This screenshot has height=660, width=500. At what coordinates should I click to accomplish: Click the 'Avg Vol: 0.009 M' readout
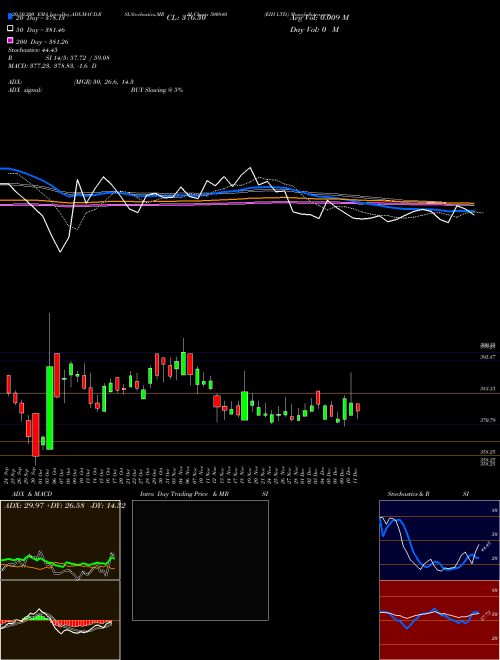point(319,18)
